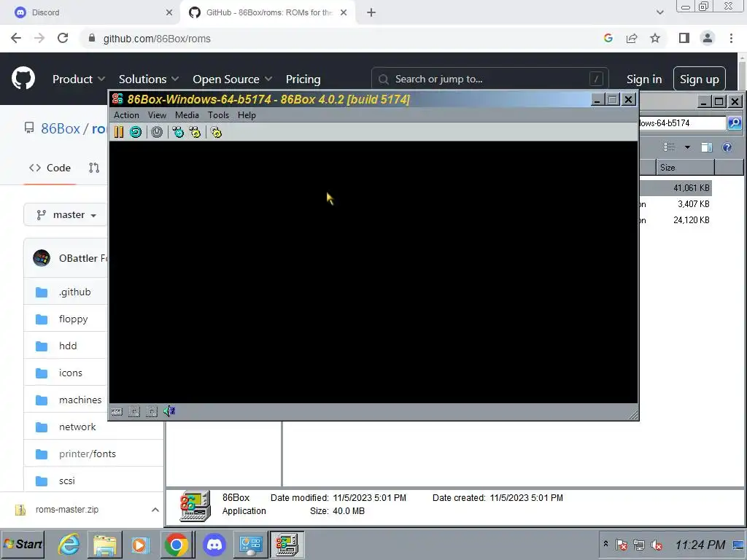Open the printer/fonts folder
The height and width of the screenshot is (560, 747).
[x=88, y=454]
